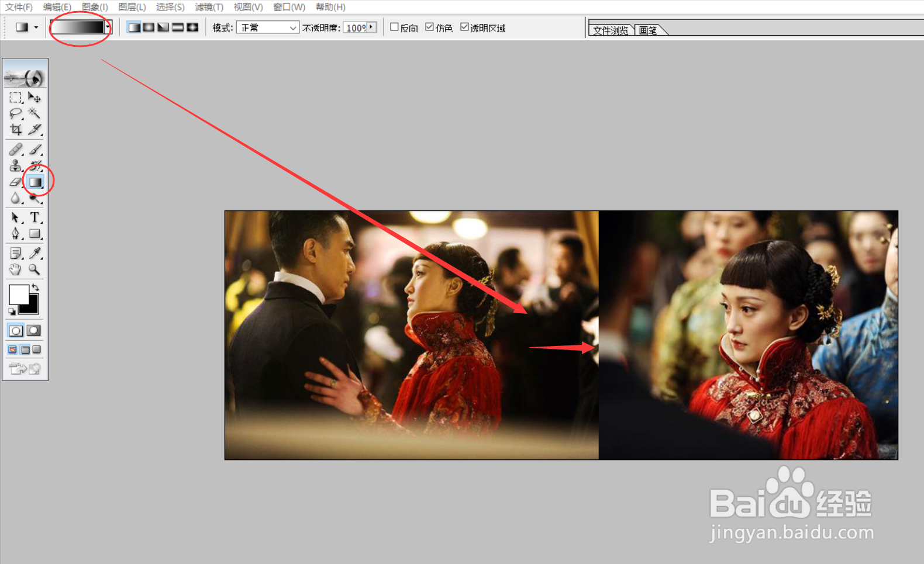Click the 不透明度 opacity value field
This screenshot has height=564, width=924.
point(355,27)
